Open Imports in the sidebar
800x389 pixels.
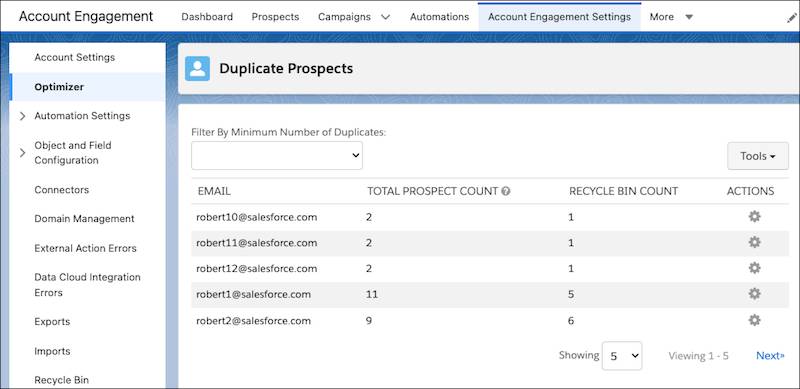coord(52,351)
